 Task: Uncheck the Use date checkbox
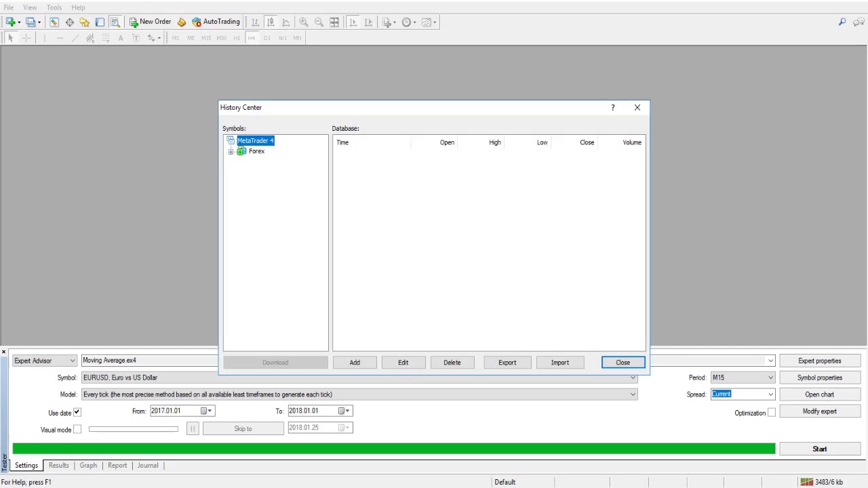point(77,412)
